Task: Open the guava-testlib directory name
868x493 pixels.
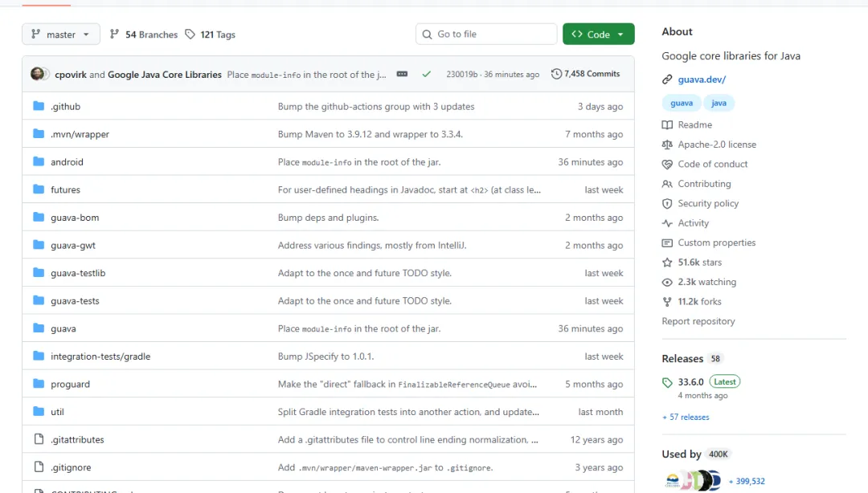Action: coord(78,273)
